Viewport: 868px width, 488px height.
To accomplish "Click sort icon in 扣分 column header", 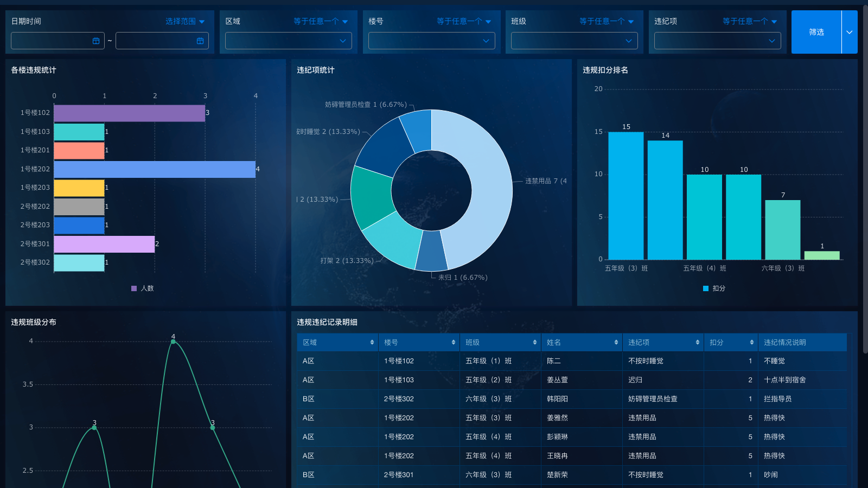I will click(752, 342).
